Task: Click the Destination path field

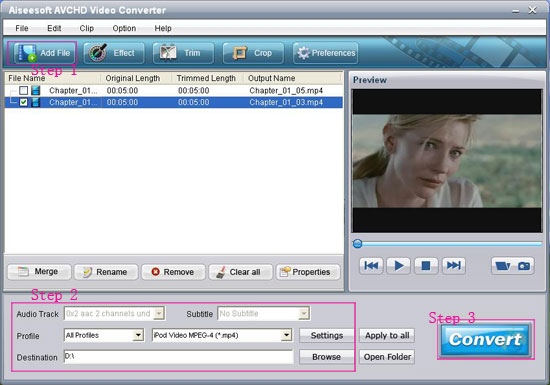Action: tap(179, 357)
